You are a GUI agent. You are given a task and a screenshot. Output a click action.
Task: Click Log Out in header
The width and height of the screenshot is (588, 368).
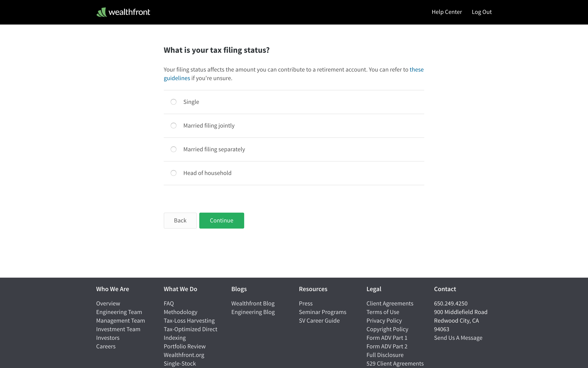tap(482, 12)
